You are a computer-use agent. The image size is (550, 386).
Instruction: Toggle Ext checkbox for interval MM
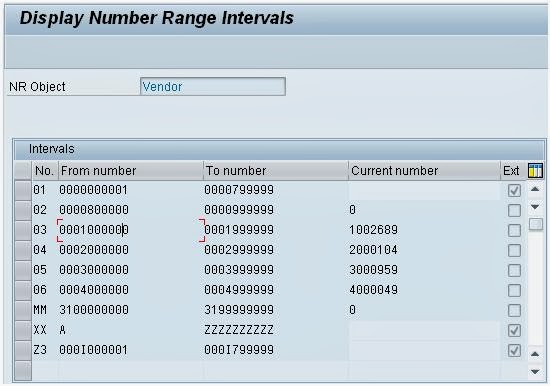tap(514, 311)
